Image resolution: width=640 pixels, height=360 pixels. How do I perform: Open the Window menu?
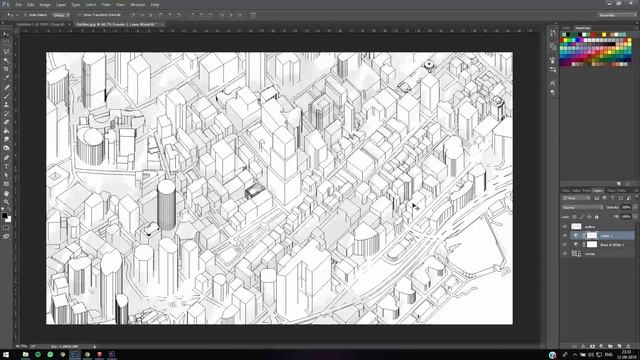coord(138,4)
